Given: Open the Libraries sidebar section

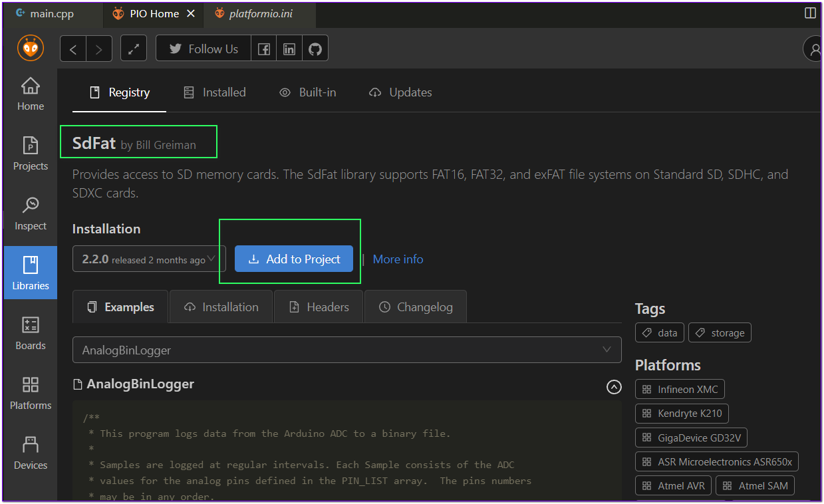Looking at the screenshot, I should click(31, 273).
